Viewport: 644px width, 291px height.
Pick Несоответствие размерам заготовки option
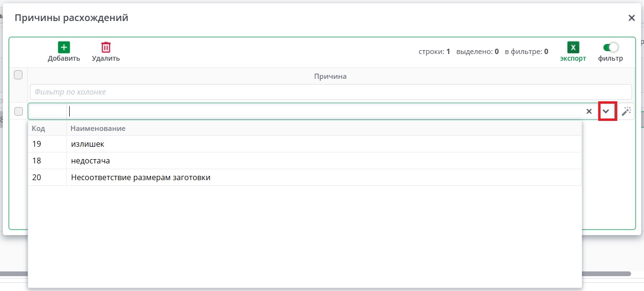coord(140,177)
